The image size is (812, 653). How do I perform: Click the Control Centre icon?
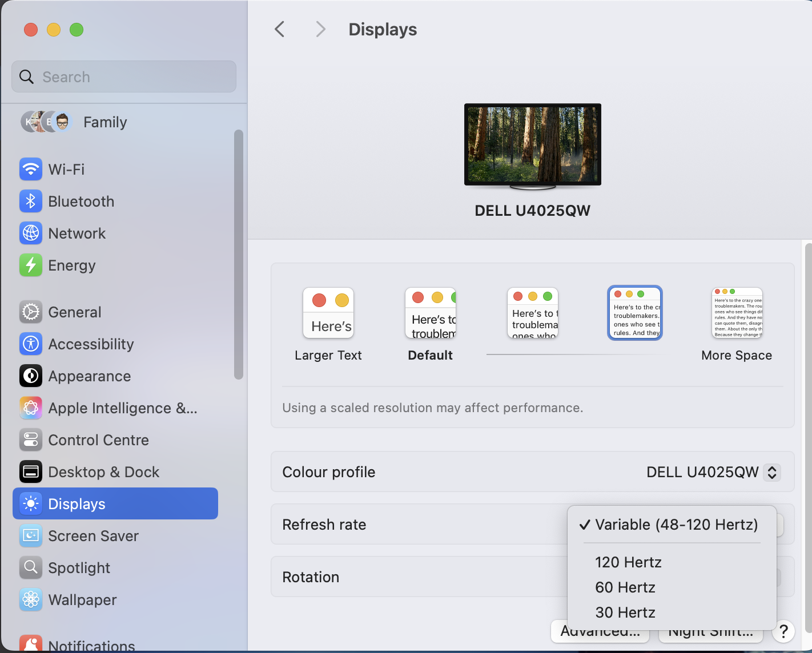coord(31,440)
